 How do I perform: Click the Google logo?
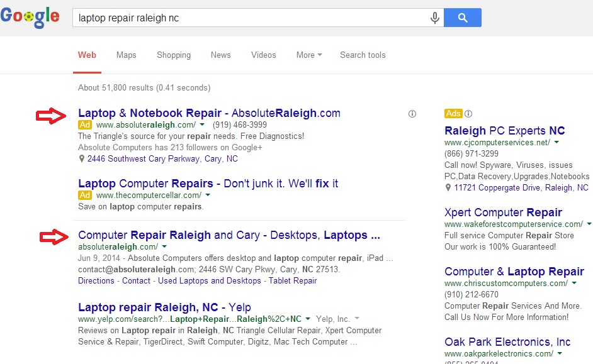click(30, 18)
